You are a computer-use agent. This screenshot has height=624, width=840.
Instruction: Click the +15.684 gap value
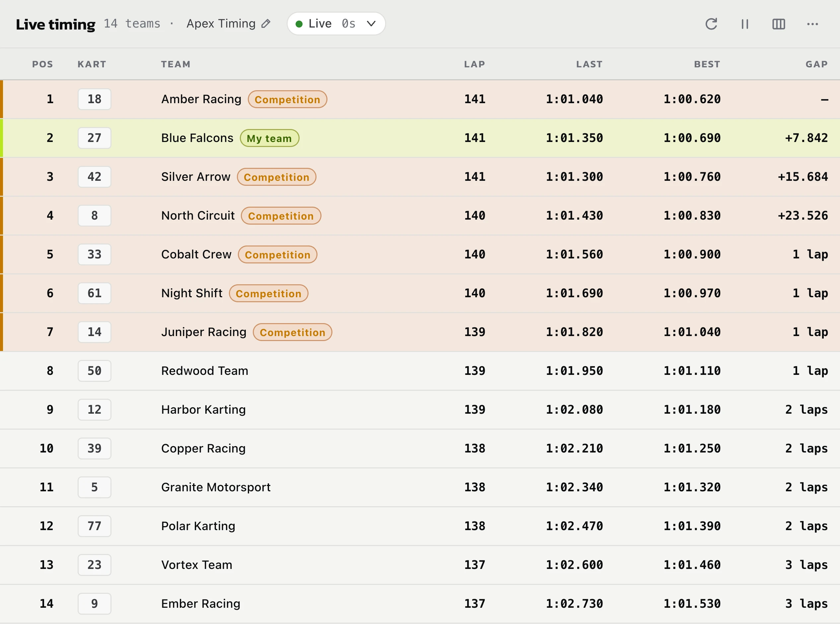pos(803,177)
